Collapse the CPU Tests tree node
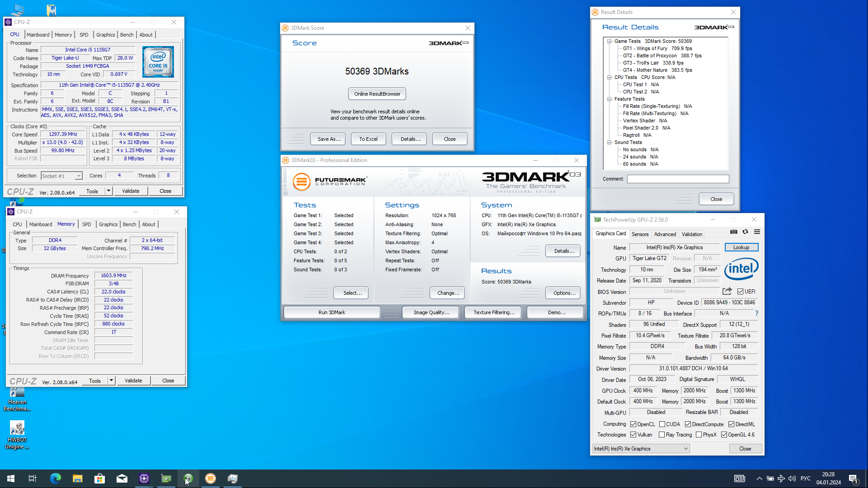This screenshot has width=868, height=488. (609, 77)
